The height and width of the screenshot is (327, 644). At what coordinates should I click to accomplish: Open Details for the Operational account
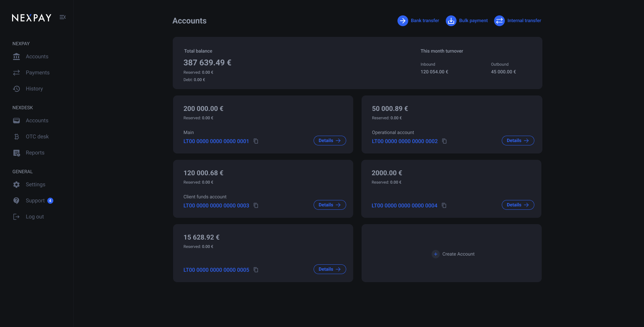point(518,141)
